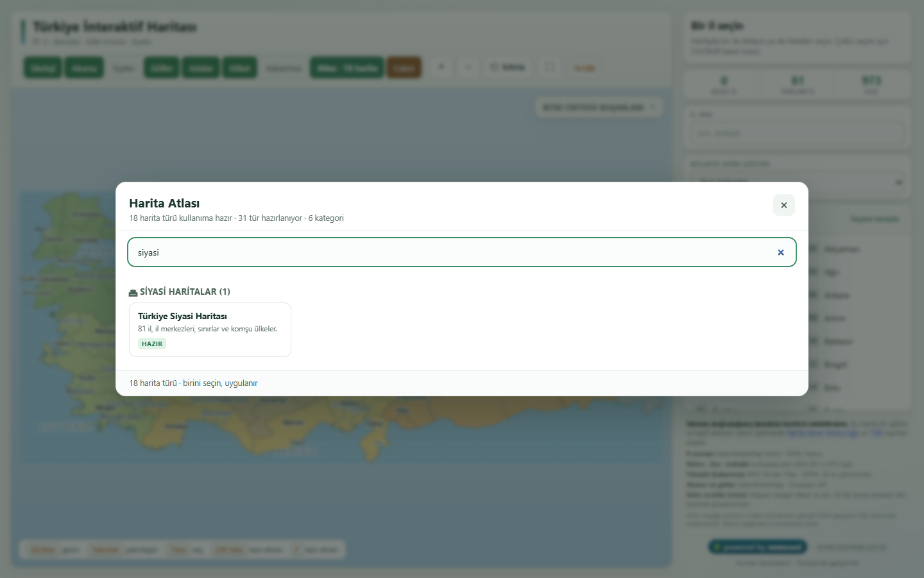This screenshot has width=924, height=578.
Task: Clear the "siyasi" search query
Action: pyautogui.click(x=781, y=252)
